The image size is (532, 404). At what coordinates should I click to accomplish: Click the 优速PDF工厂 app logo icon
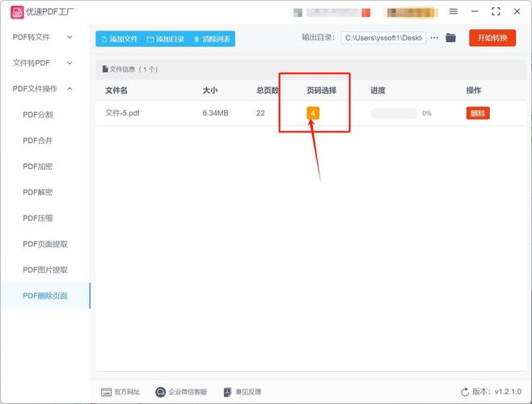click(x=15, y=12)
